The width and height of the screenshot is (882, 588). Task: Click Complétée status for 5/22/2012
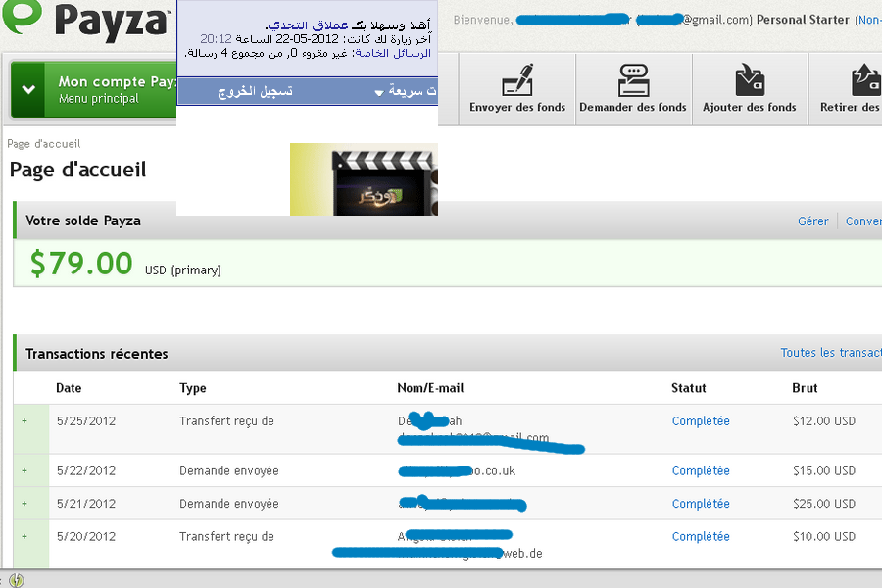point(701,470)
